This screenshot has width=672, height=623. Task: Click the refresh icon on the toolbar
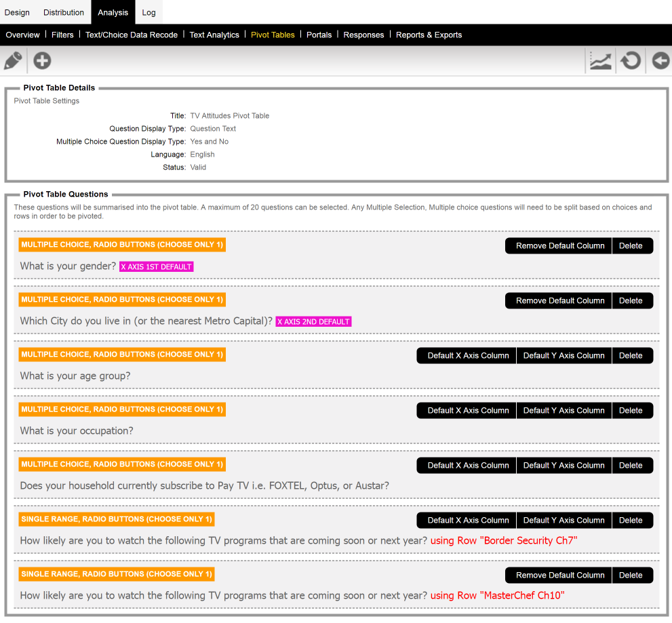coord(630,60)
